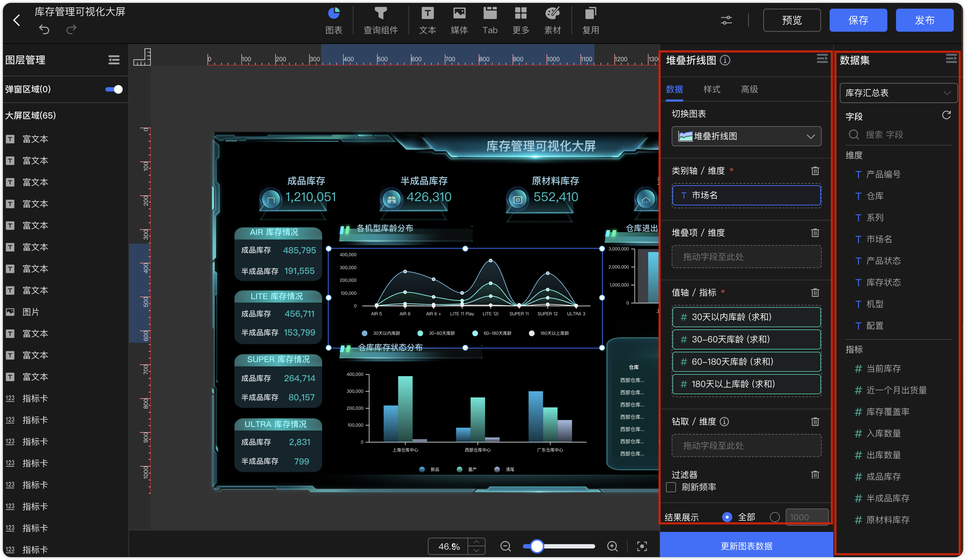966x560 pixels.
Task: Open the 堆叠折线图 chart type dropdown
Action: [746, 136]
